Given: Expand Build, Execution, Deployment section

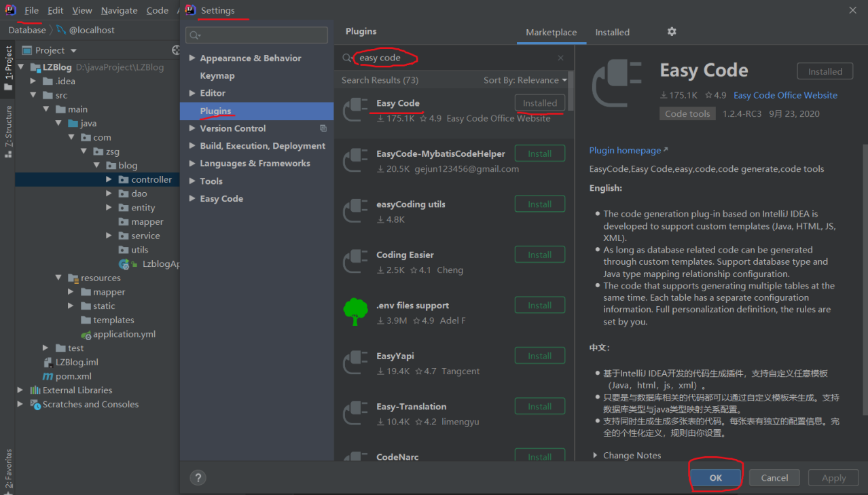Looking at the screenshot, I should [x=192, y=146].
